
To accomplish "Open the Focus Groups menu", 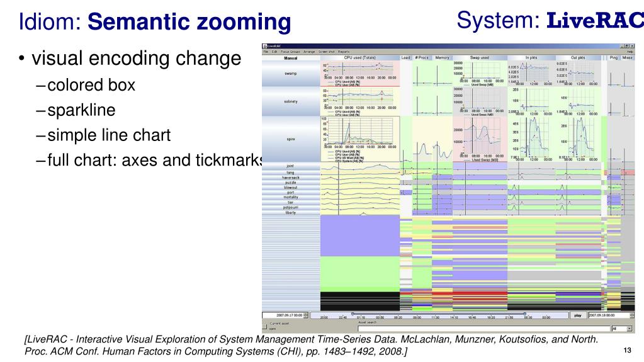I will (x=290, y=52).
